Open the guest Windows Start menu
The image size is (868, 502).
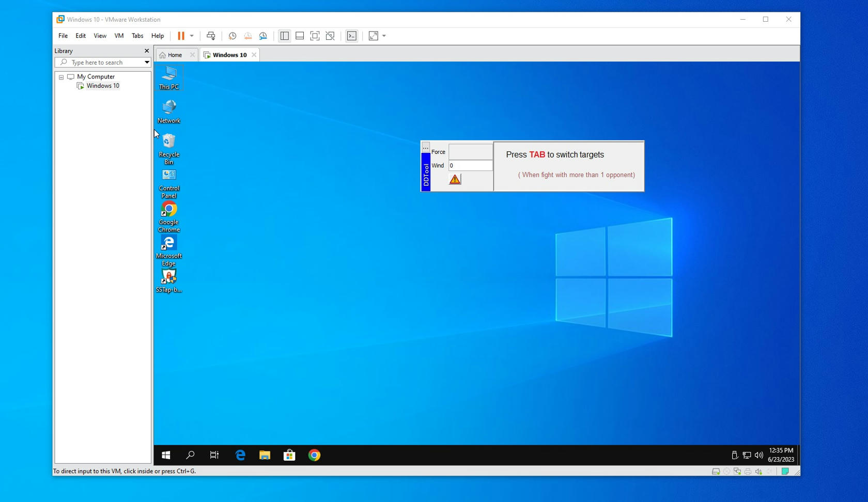point(166,455)
